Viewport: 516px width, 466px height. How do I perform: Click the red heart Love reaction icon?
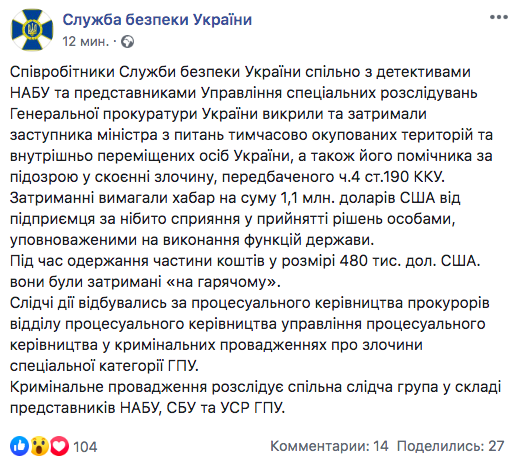point(59,446)
